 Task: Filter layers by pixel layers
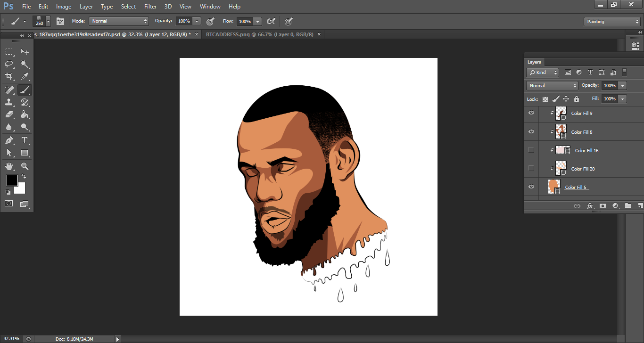point(568,73)
